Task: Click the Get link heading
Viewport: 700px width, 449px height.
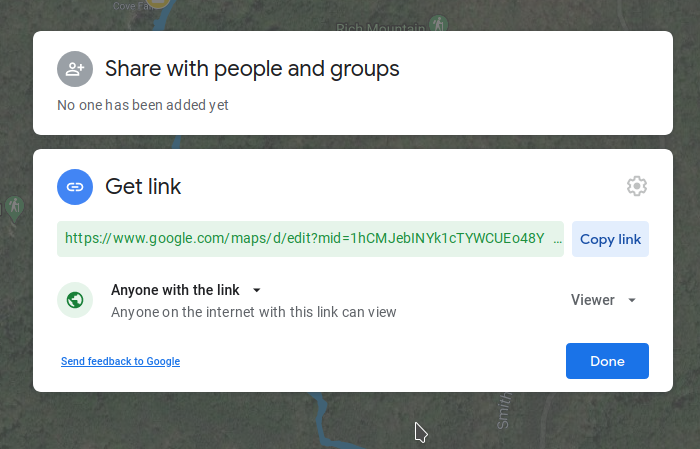Action: coord(143,187)
